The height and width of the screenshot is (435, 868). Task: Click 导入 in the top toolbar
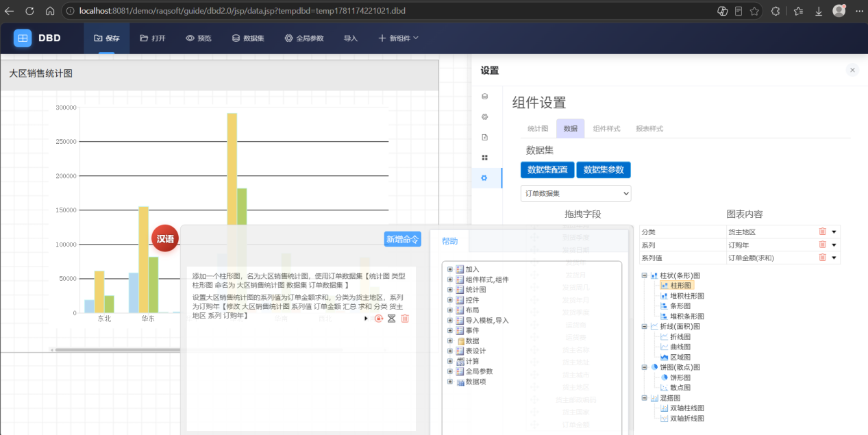pos(351,38)
